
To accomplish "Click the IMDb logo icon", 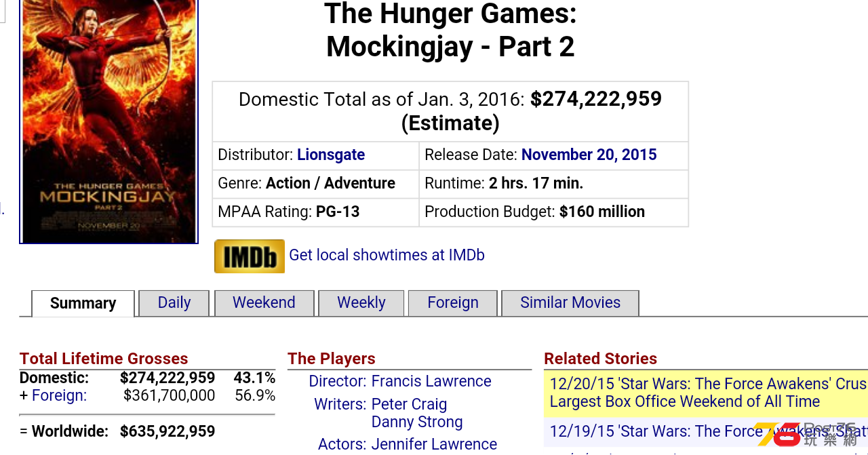I will 250,256.
